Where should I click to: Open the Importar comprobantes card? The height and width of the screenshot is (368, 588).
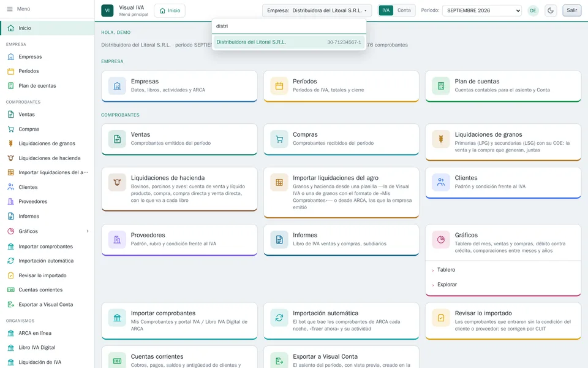179,321
